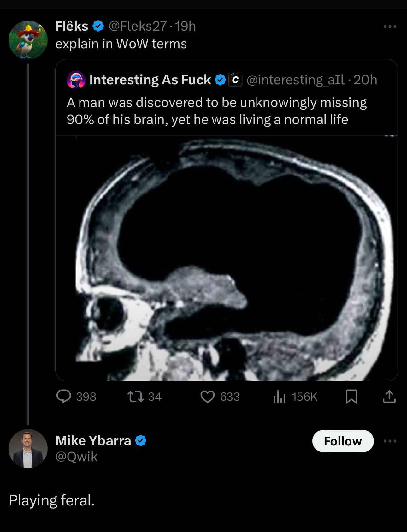Viewport: 407px width, 532px height.
Task: Click the @Qwik handle
Action: (76, 457)
